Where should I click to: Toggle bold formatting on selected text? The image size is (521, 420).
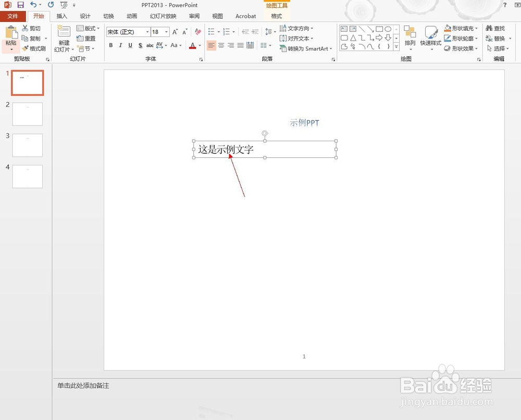point(110,45)
